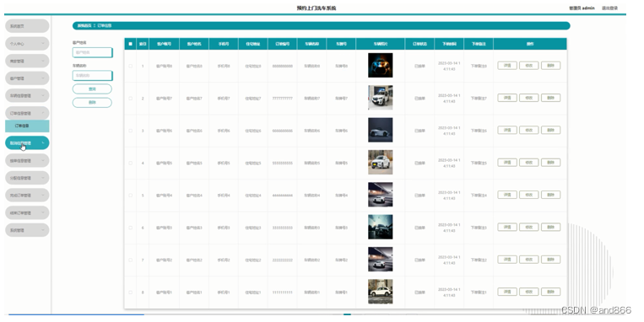
Task: Open the car photo in row 1
Action: [381, 65]
